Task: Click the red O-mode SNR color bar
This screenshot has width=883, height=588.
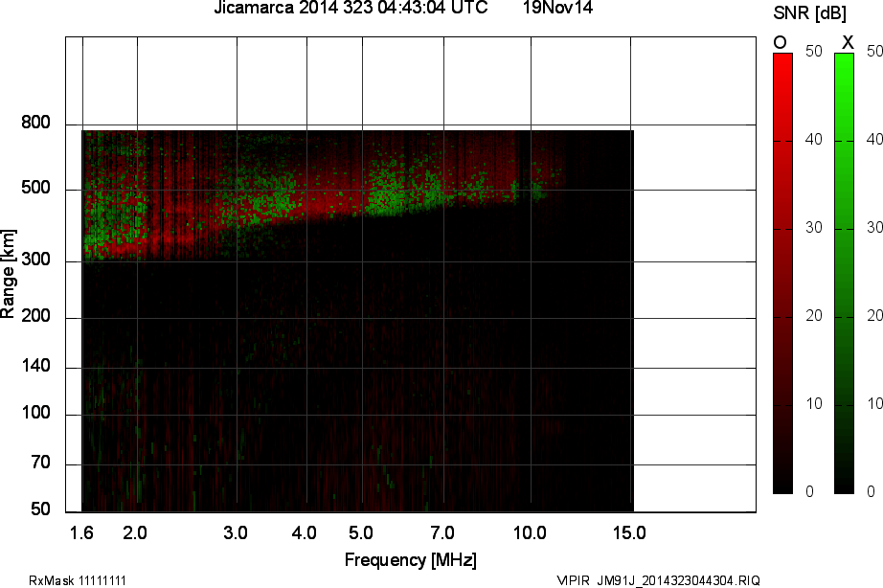Action: [782, 273]
